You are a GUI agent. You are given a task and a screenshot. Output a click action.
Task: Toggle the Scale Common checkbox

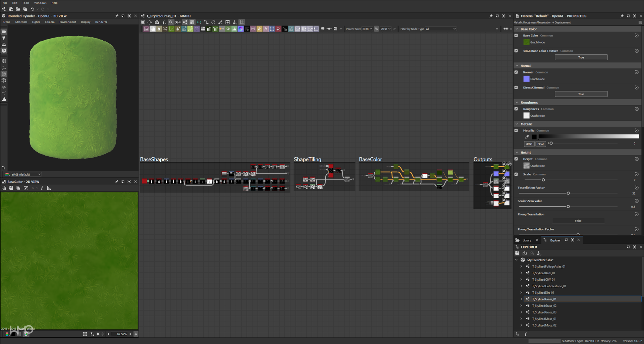click(516, 174)
